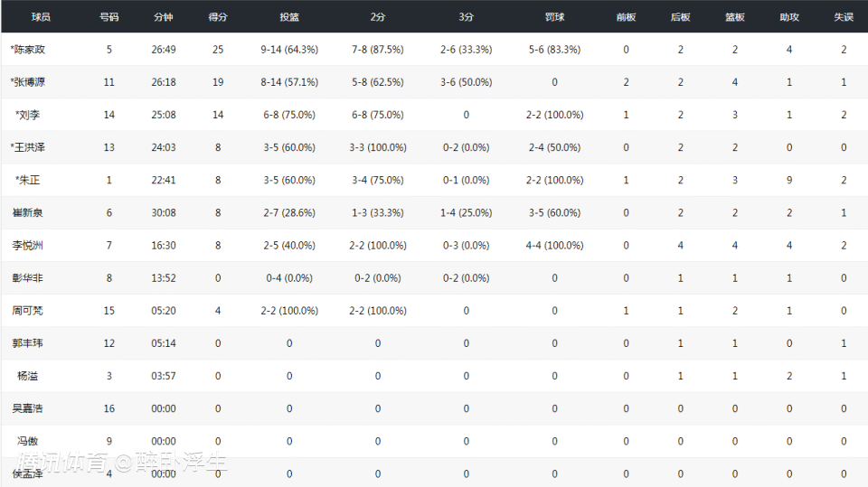Click the 失误 column header
868x487 pixels.
[x=844, y=16]
